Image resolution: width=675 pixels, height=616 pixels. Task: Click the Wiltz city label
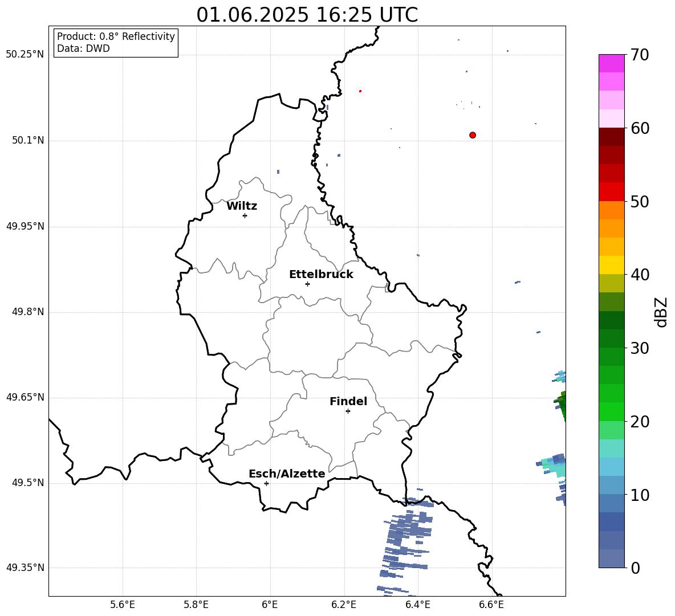[242, 206]
